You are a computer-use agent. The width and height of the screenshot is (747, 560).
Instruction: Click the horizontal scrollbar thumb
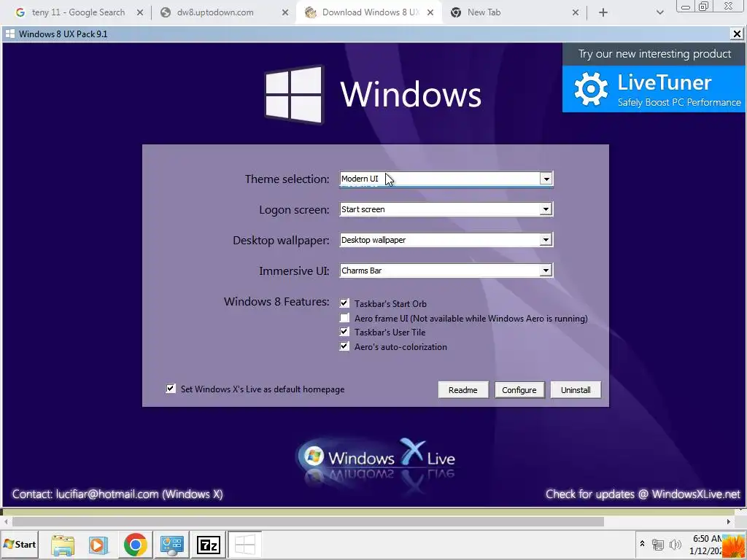pyautogui.click(x=309, y=521)
